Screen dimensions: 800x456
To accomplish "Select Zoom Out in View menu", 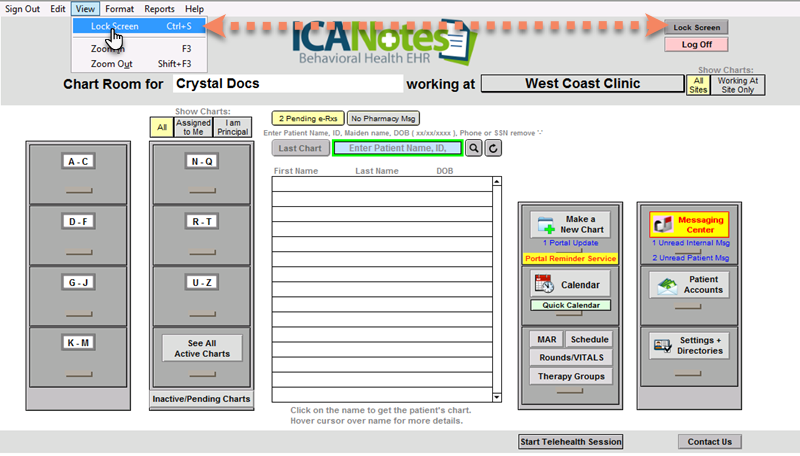I will click(x=112, y=64).
